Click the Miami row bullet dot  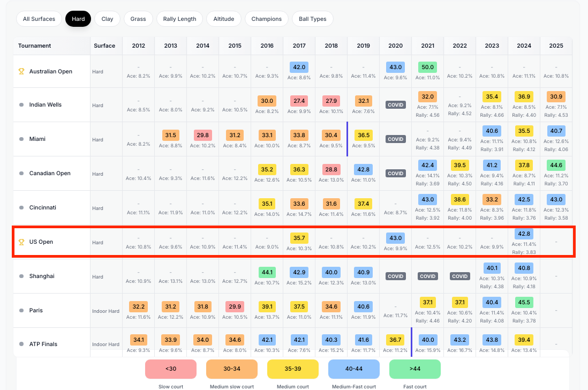(21, 139)
